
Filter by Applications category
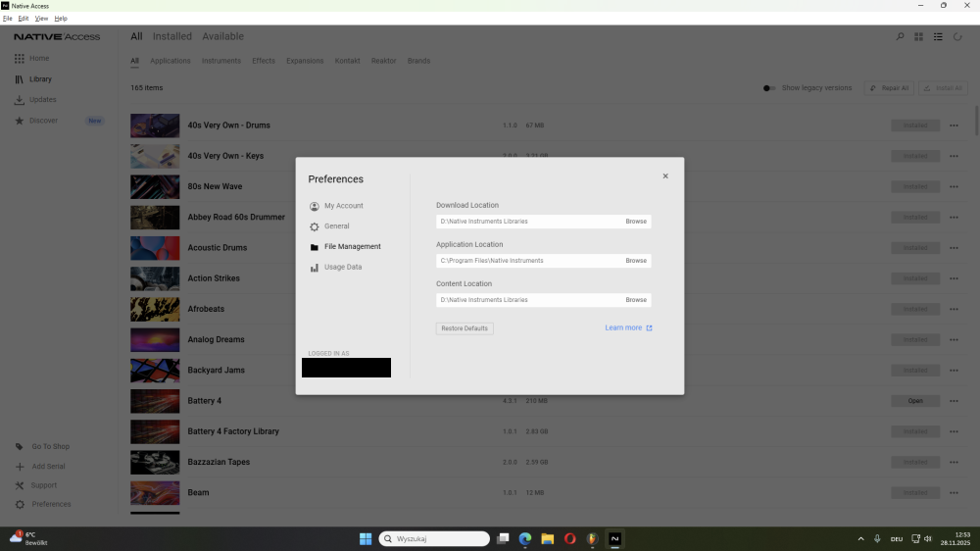(x=170, y=61)
